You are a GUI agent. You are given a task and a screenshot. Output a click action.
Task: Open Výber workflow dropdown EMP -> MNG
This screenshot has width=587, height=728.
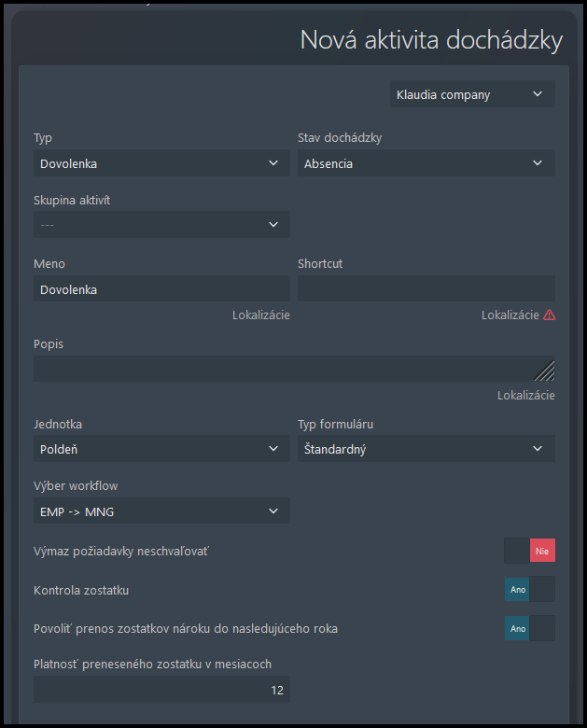click(161, 511)
